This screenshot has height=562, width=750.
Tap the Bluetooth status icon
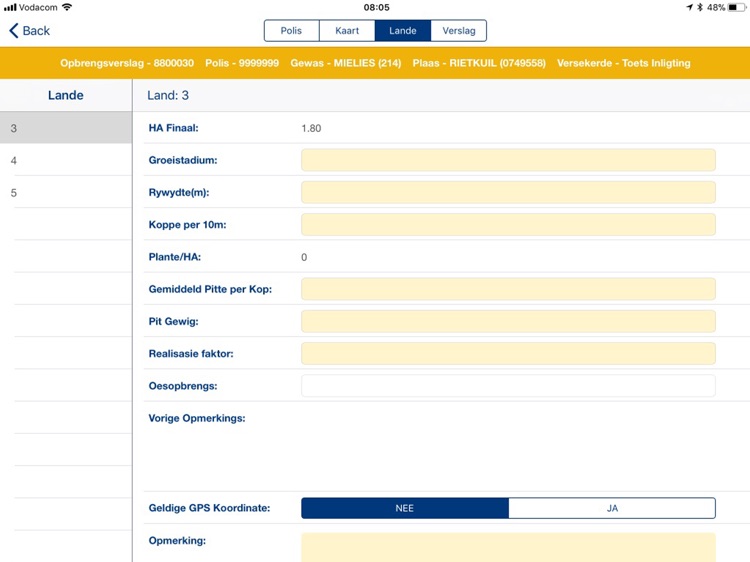pos(699,7)
